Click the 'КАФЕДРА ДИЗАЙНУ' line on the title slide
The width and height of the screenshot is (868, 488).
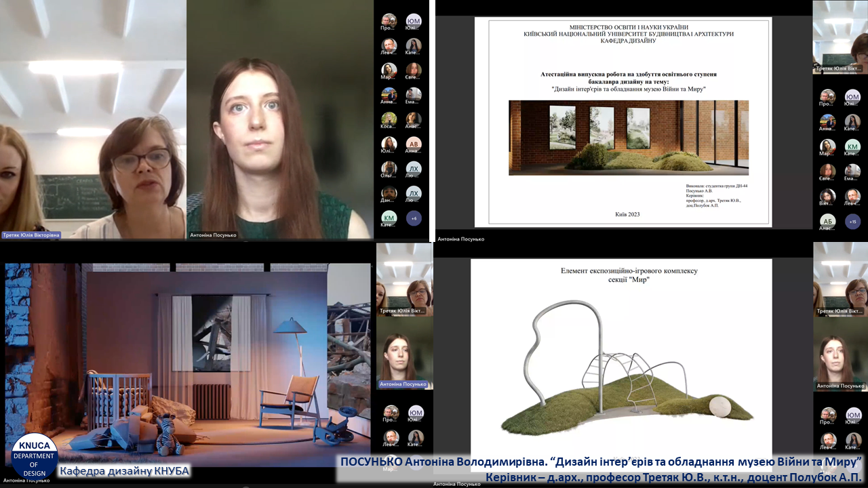pos(629,41)
